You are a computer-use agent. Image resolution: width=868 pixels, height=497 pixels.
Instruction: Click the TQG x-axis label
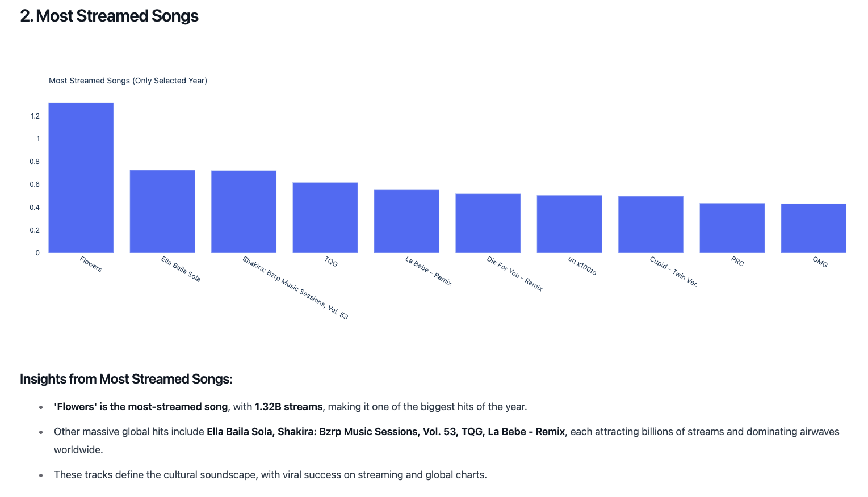click(331, 262)
